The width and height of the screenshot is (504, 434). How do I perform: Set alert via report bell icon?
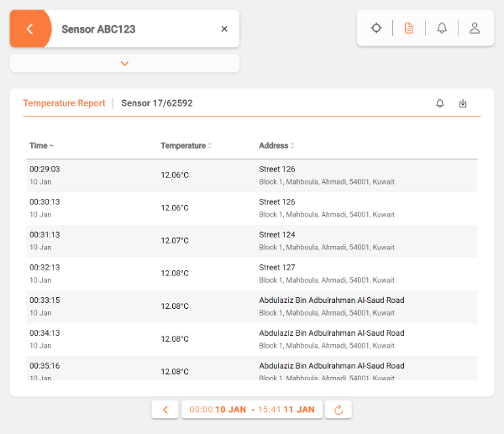pyautogui.click(x=439, y=103)
